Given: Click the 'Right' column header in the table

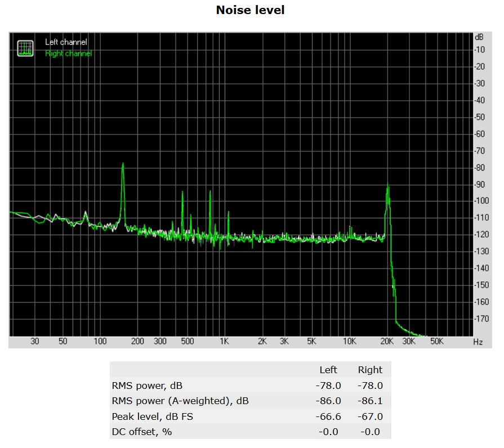Looking at the screenshot, I should click(x=370, y=370).
